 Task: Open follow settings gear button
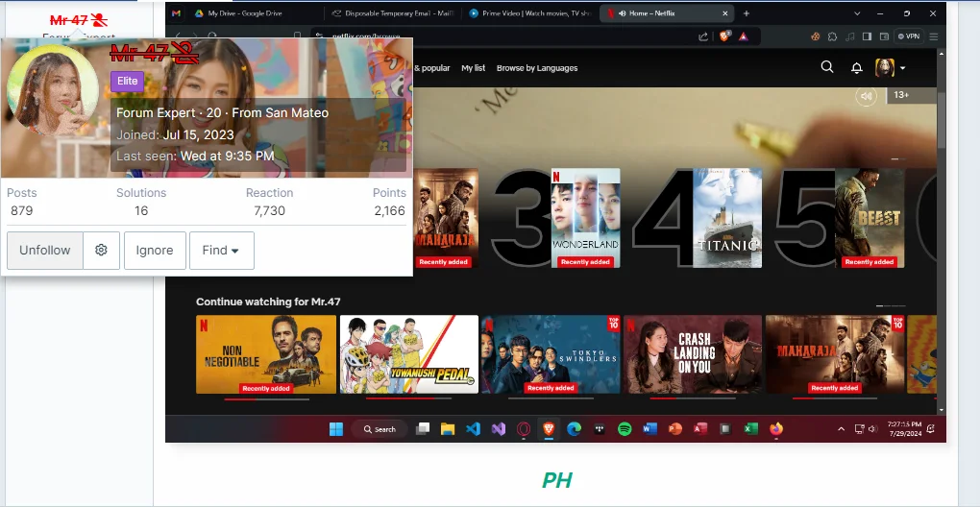tap(101, 251)
